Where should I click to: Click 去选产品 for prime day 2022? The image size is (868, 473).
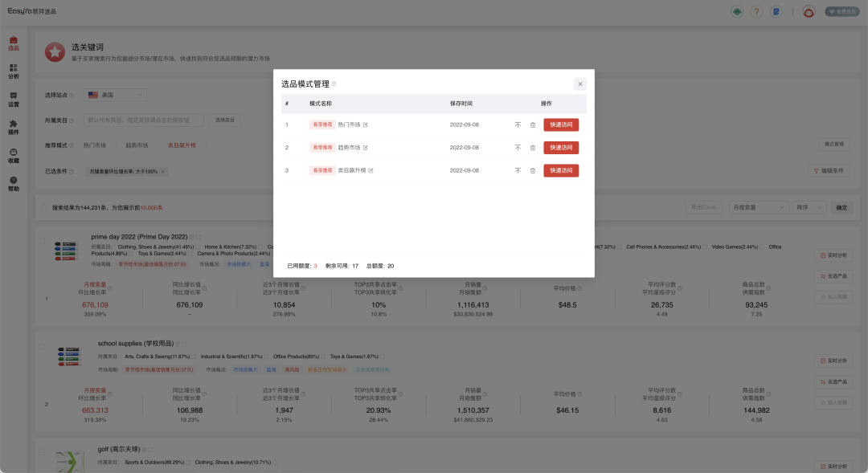pos(833,276)
